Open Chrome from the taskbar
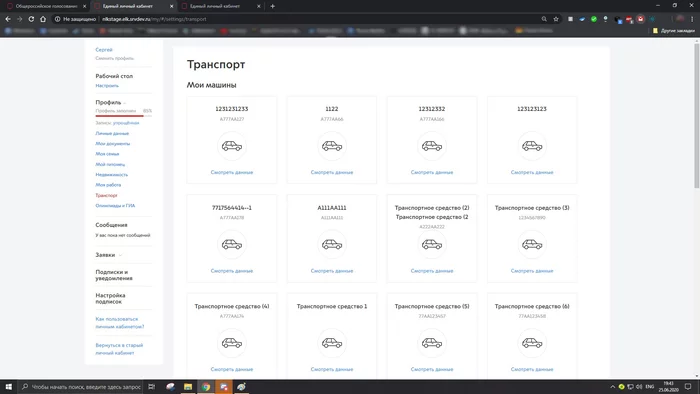Image resolution: width=700 pixels, height=394 pixels. 206,387
